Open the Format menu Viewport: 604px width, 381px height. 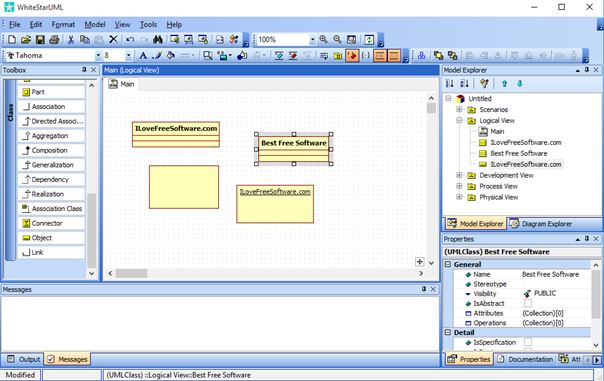[x=63, y=24]
